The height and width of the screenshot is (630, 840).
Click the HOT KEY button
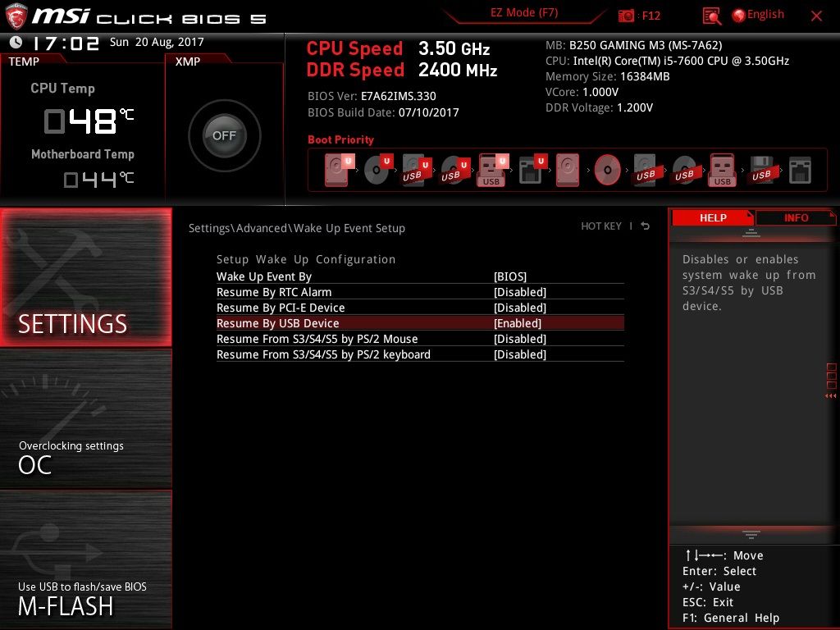point(601,226)
